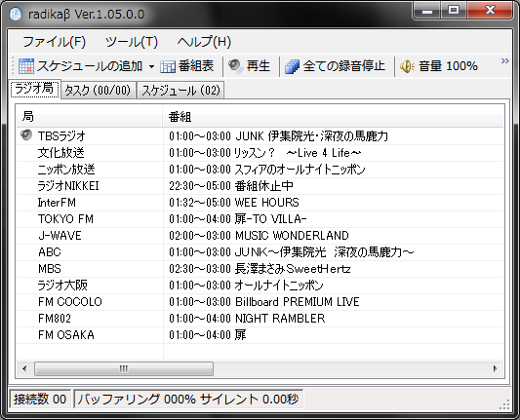
Task: Click the calendar icon for スケジュールの追加
Action: click(x=26, y=66)
